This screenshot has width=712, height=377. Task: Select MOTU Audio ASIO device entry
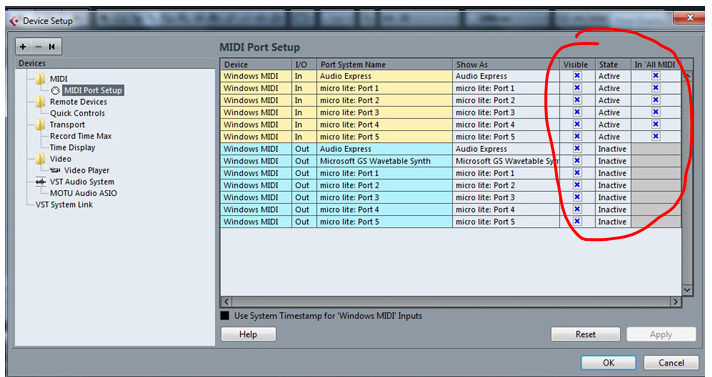click(84, 193)
